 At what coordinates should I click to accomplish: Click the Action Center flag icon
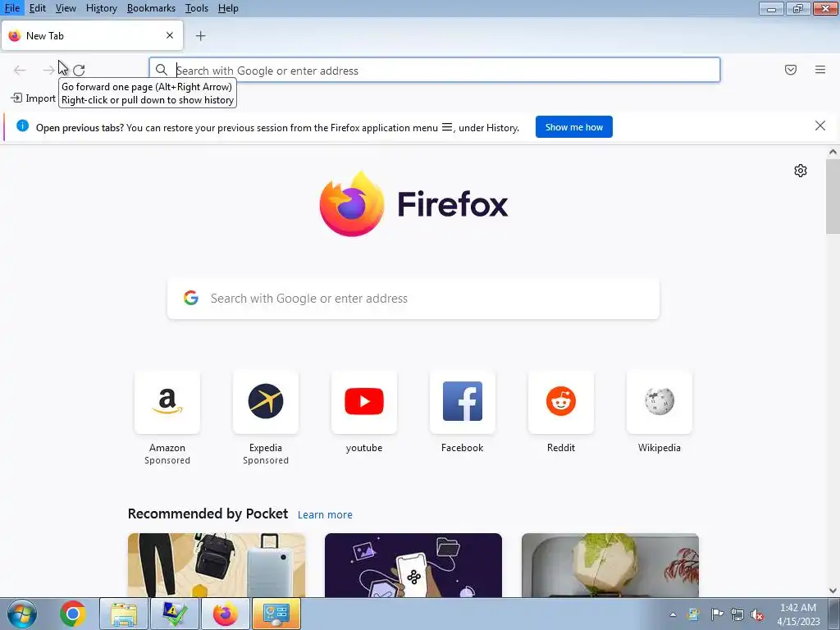point(717,614)
